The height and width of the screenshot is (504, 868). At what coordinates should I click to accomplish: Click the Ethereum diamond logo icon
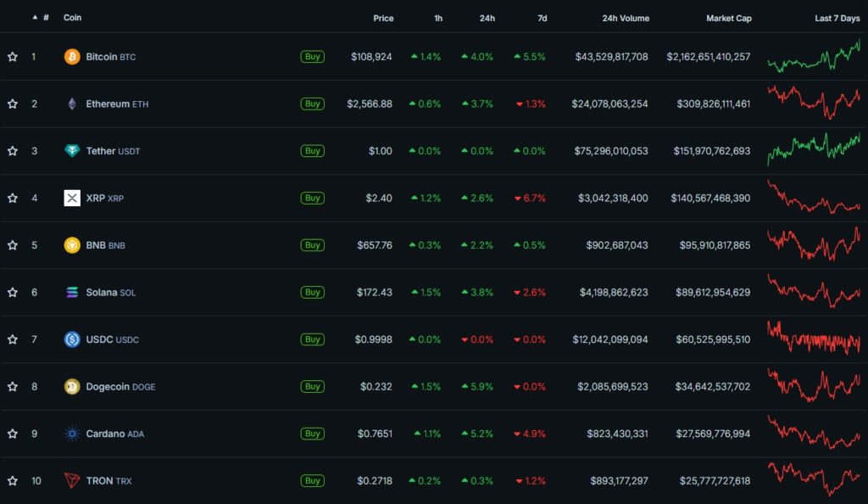coord(72,104)
